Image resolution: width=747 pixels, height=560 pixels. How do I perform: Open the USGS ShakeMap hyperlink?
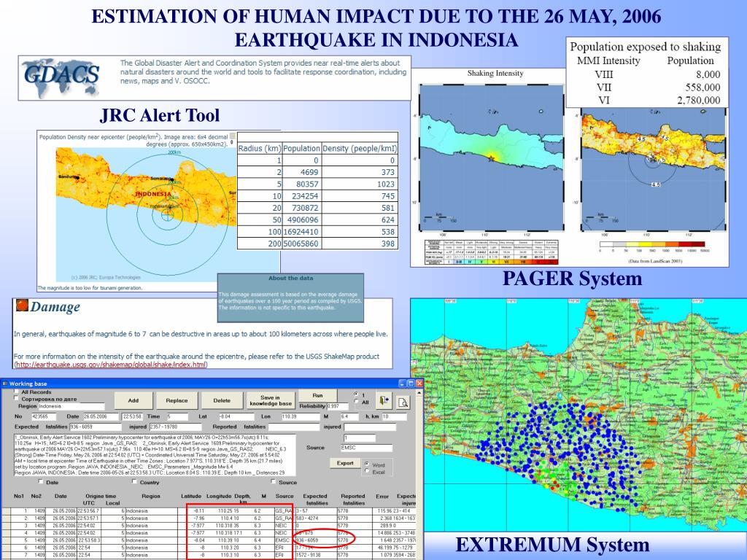click(111, 365)
